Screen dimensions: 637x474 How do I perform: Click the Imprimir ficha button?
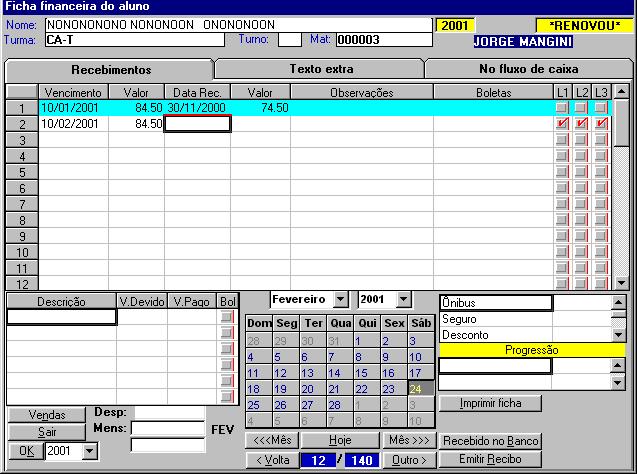pos(490,403)
